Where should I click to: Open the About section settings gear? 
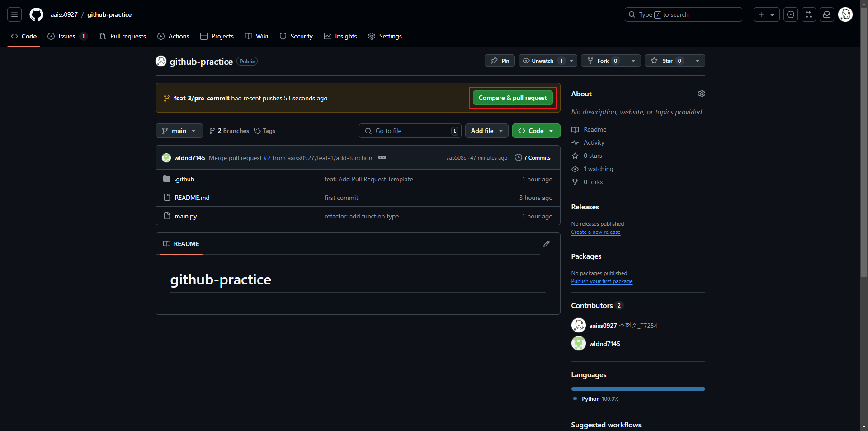(702, 94)
